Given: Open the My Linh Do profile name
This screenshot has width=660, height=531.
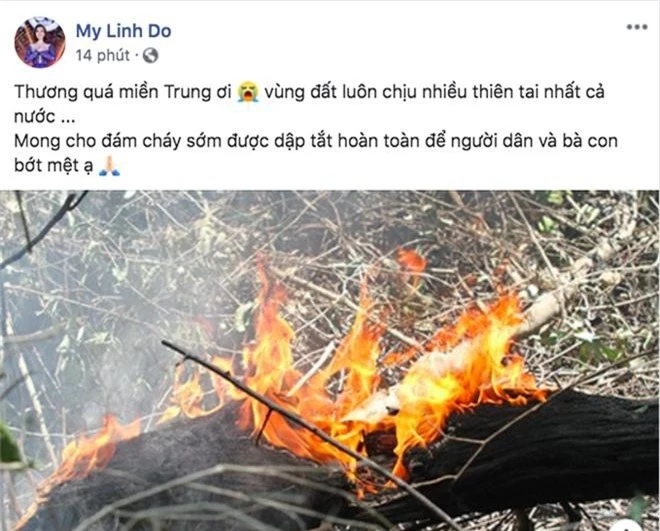Looking at the screenshot, I should pyautogui.click(x=123, y=31).
